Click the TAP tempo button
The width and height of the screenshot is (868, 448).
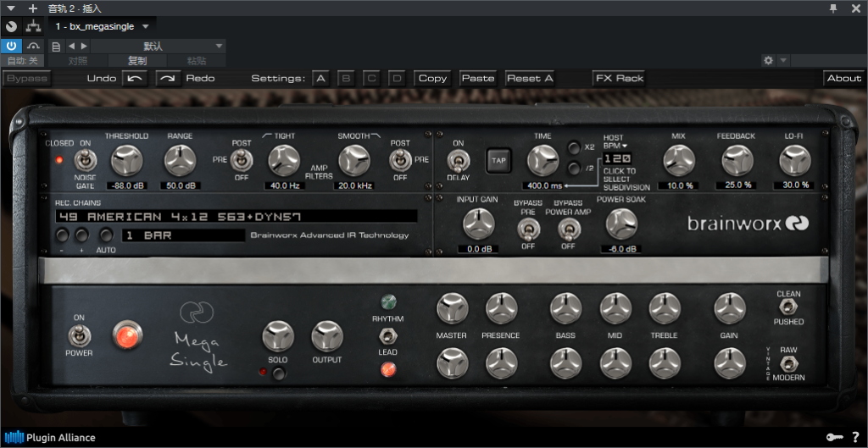498,160
